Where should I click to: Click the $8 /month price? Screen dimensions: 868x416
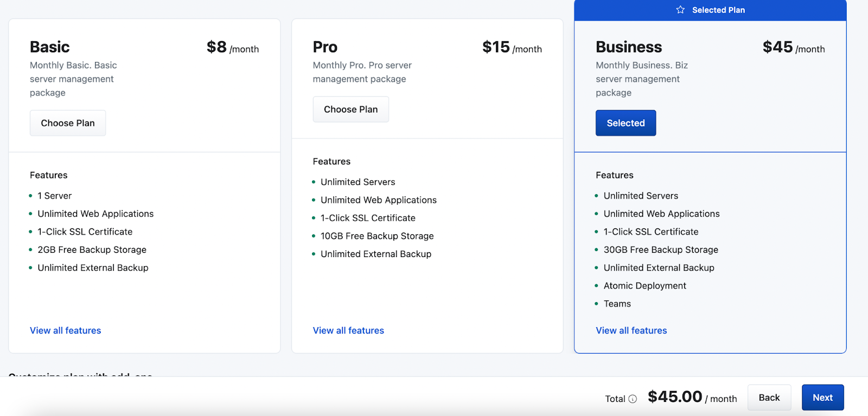click(233, 48)
